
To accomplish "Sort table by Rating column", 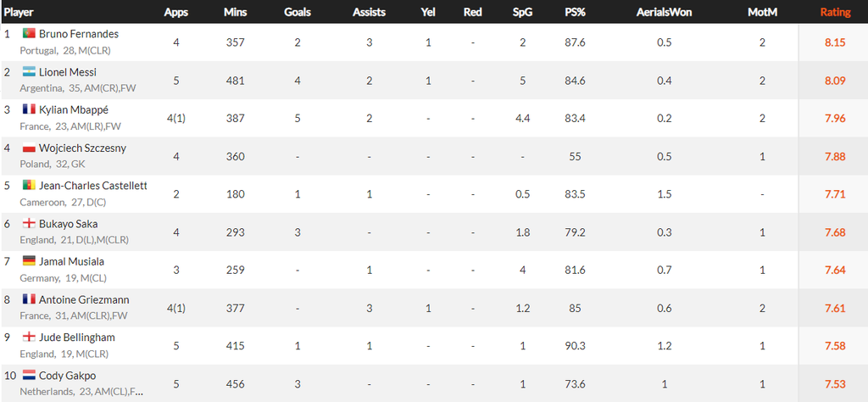I will pyautogui.click(x=835, y=13).
